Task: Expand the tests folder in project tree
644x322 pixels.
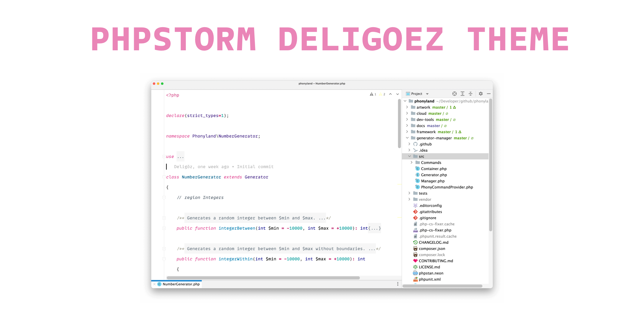Action: (410, 193)
